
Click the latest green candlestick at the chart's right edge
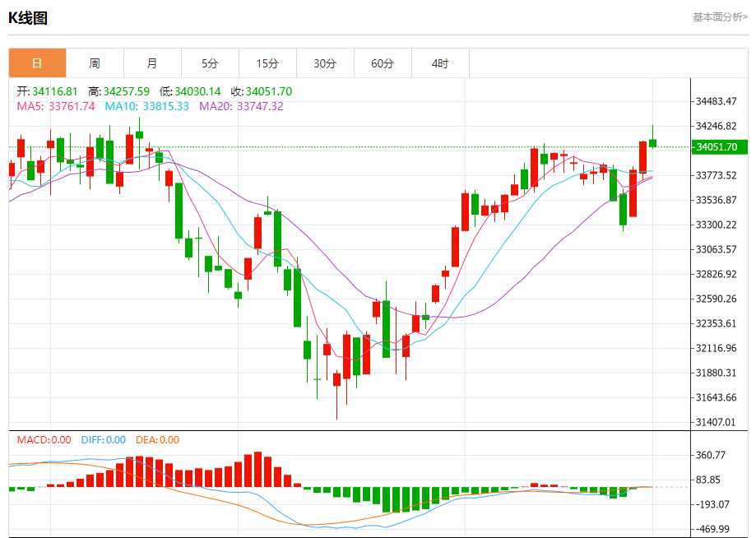(x=653, y=142)
